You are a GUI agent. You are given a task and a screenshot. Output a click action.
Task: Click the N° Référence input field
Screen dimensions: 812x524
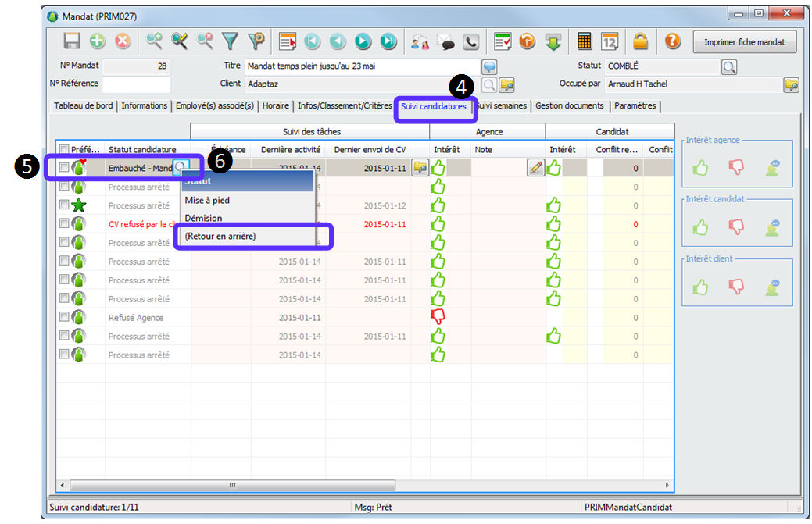(136, 84)
